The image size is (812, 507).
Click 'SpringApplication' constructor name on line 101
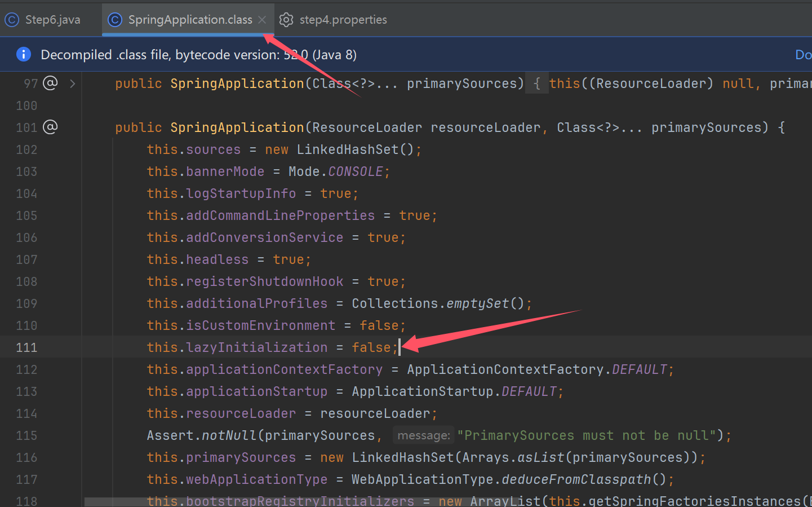[x=237, y=127]
